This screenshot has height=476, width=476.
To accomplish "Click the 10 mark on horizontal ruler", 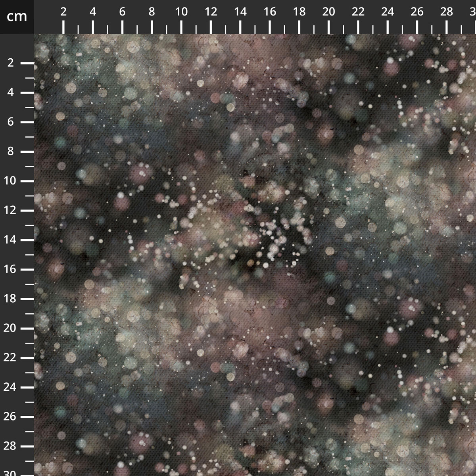I will pyautogui.click(x=181, y=12).
